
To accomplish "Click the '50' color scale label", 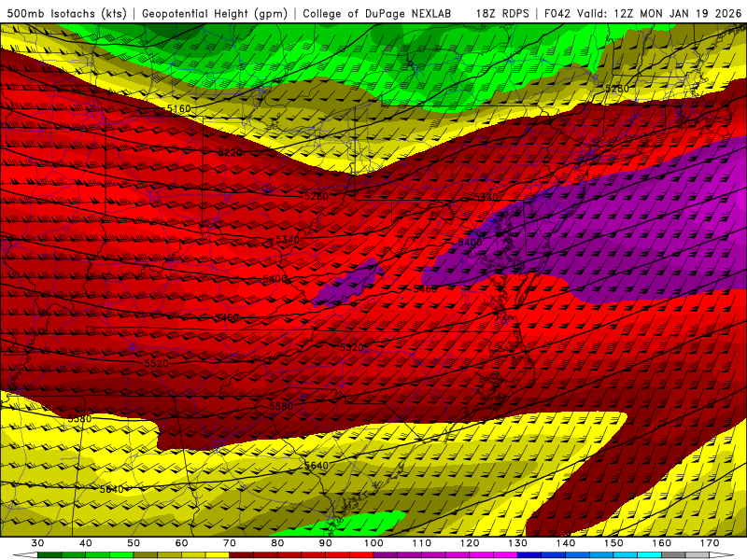I will (134, 543).
